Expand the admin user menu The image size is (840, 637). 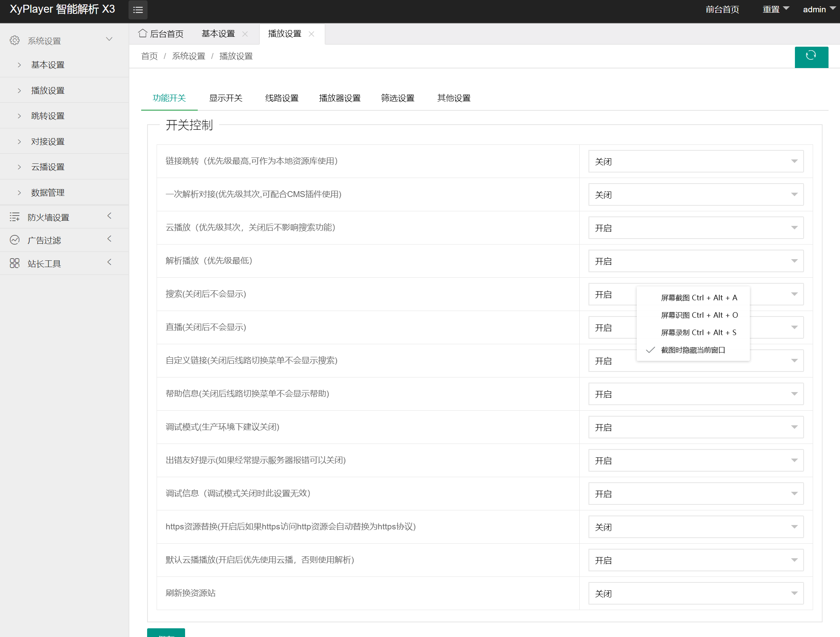[x=818, y=9]
